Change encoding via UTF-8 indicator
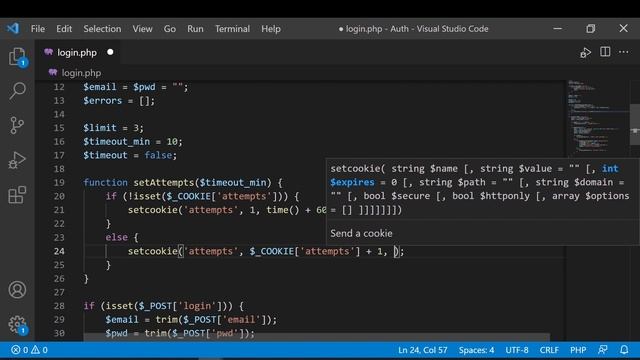 tap(517, 350)
